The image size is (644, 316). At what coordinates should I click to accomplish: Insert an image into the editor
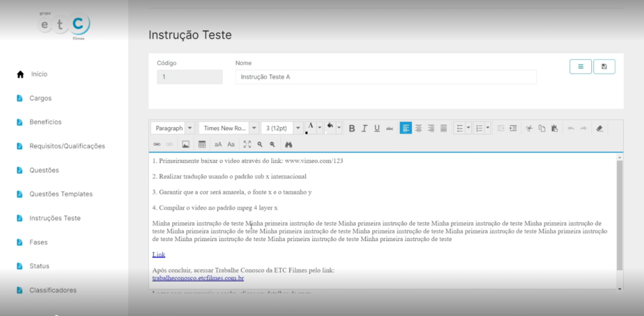click(186, 144)
